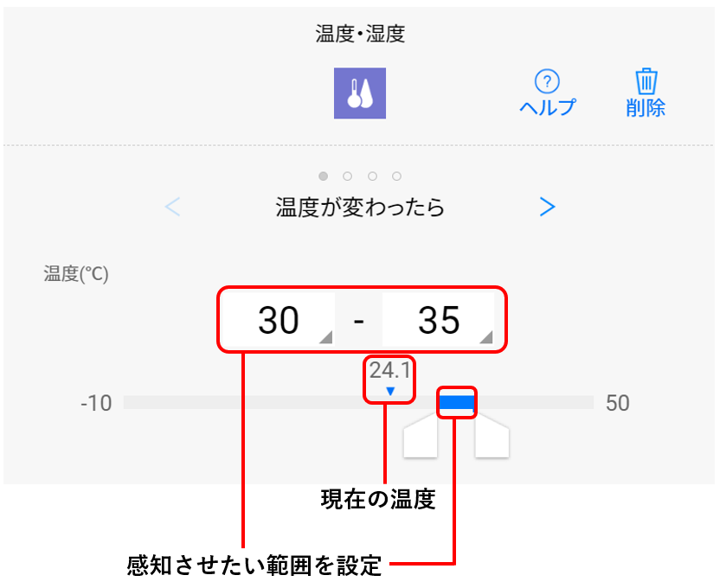Go to previous condition with left arrow

coord(172,207)
